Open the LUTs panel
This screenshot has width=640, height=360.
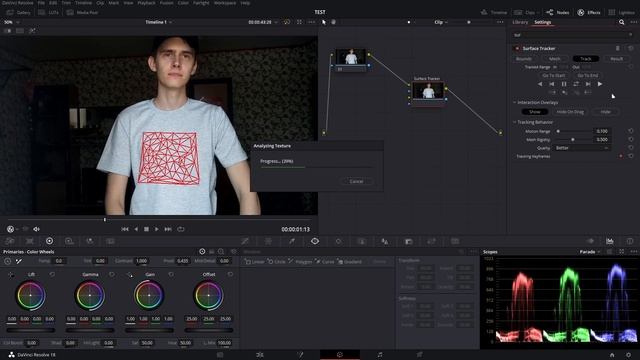pos(49,13)
